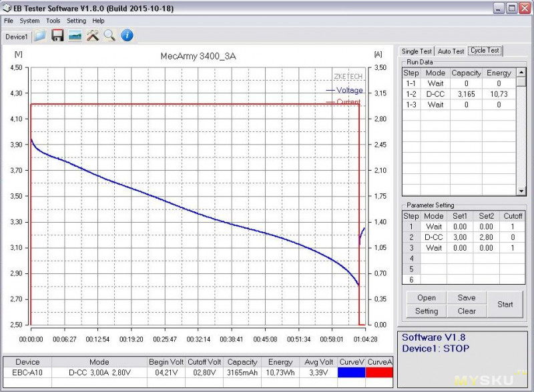Click the magnifier search icon

[x=109, y=36]
